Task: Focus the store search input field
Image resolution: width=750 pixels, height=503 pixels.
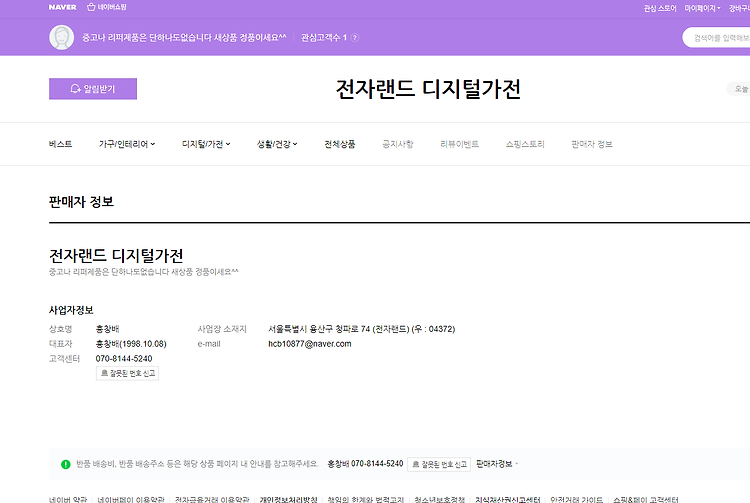Action: [717, 38]
